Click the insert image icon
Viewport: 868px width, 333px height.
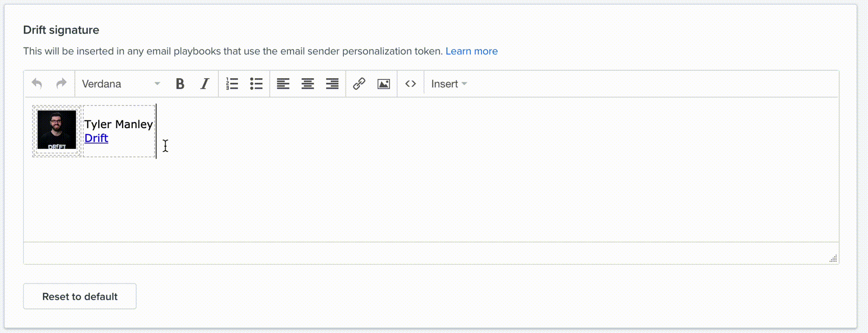384,84
